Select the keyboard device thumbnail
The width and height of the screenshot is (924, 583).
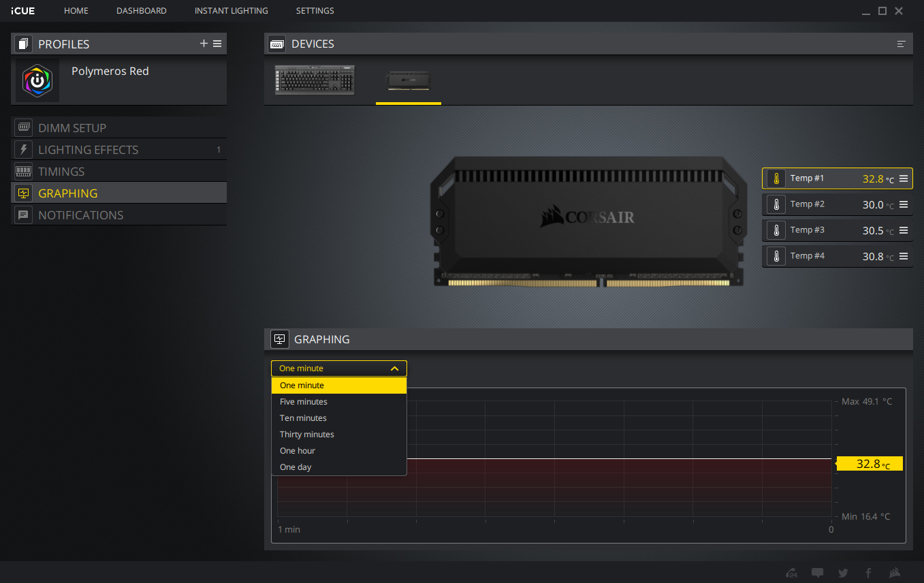[x=315, y=80]
